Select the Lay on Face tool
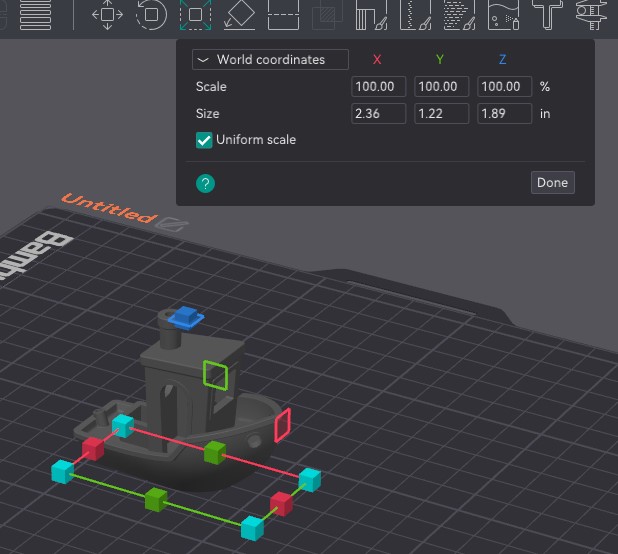Screen dimensions: 618x554 240,15
